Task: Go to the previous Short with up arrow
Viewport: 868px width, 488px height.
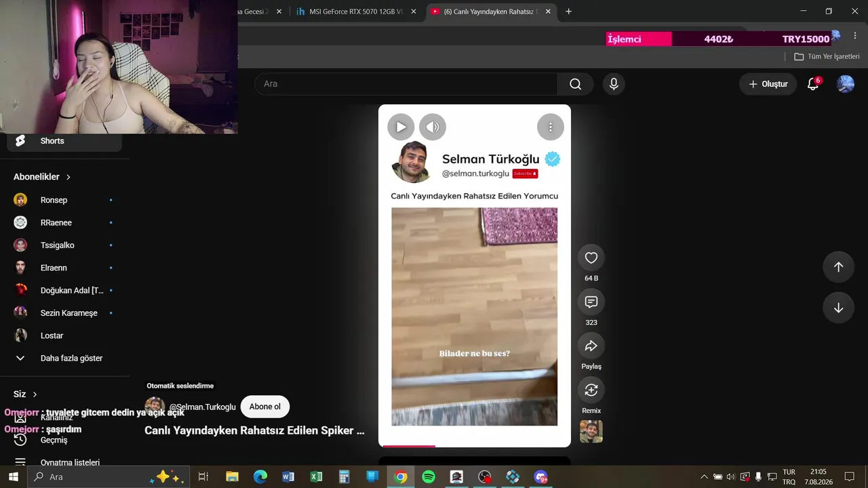Action: point(838,267)
